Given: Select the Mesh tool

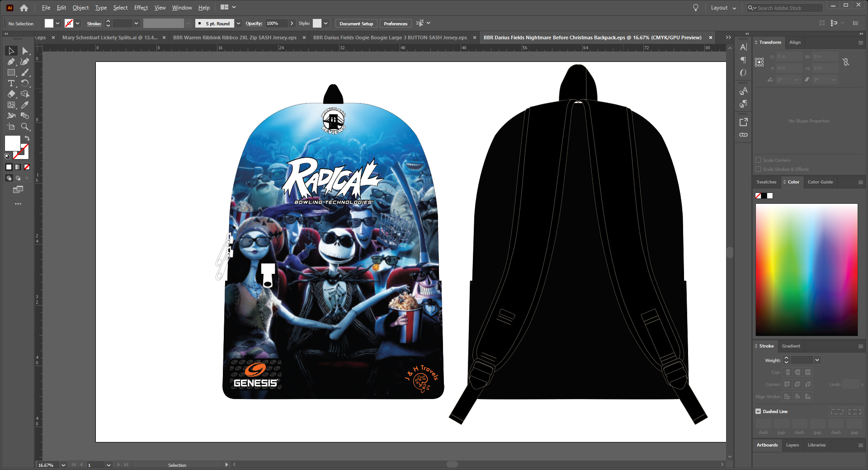Looking at the screenshot, I should tap(11, 105).
